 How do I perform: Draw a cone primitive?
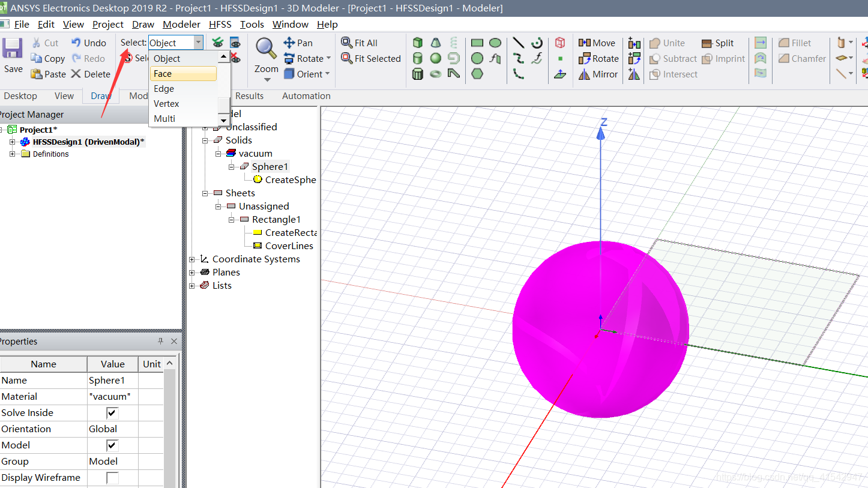[x=436, y=43]
